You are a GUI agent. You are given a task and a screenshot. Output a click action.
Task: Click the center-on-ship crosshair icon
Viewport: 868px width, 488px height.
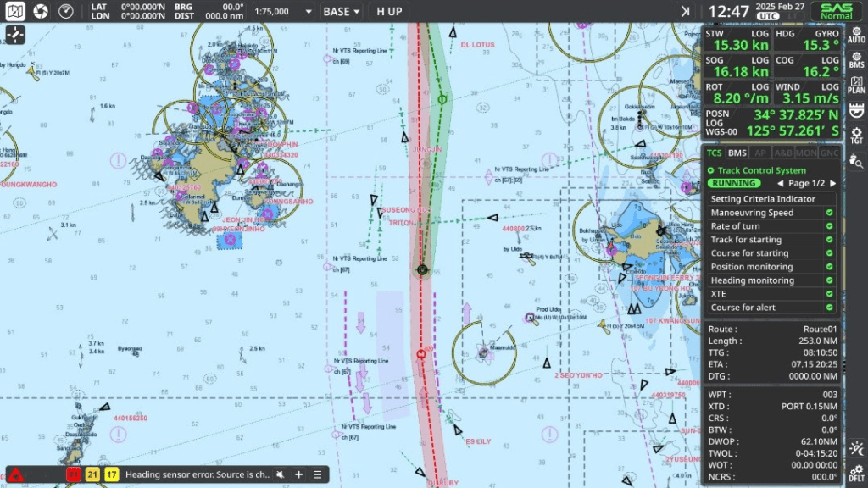point(15,36)
